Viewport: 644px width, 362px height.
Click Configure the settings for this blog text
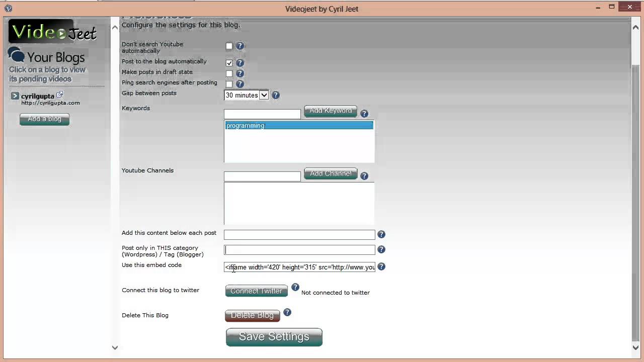pos(181,25)
